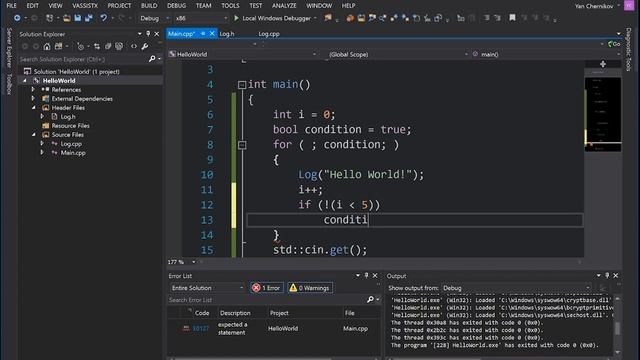Click the Show All Files icon in Solution Explorer
The width and height of the screenshot is (640, 360).
[119, 47]
